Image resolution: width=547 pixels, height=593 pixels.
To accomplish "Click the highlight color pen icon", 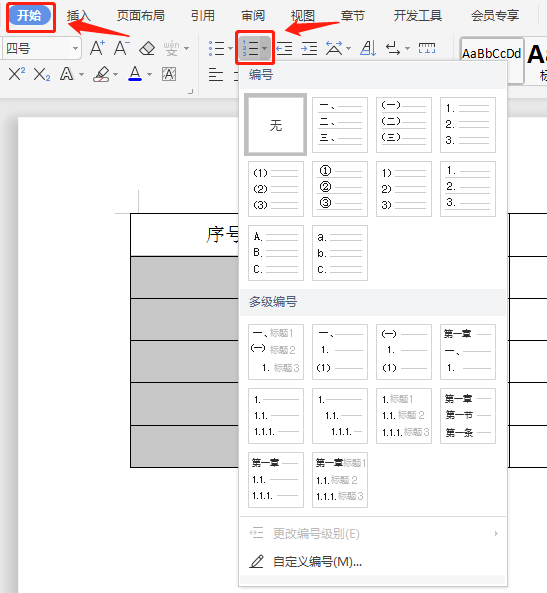I will tap(101, 74).
